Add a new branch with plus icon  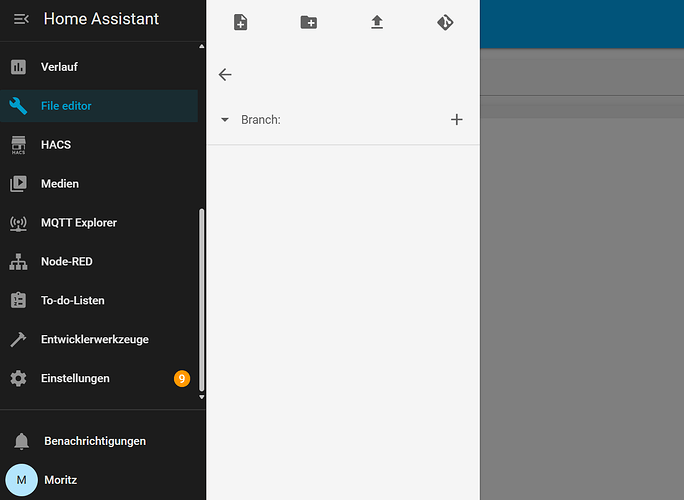coord(457,120)
